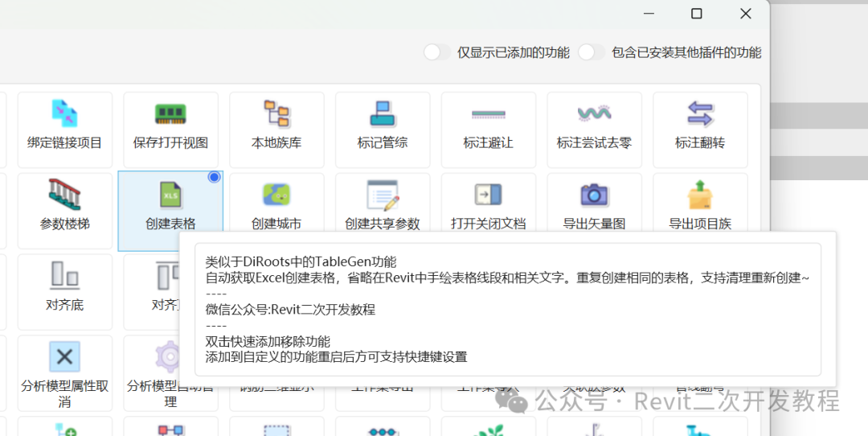Select the 标记管综 tool
Viewport: 868px width, 436px height.
click(383, 130)
